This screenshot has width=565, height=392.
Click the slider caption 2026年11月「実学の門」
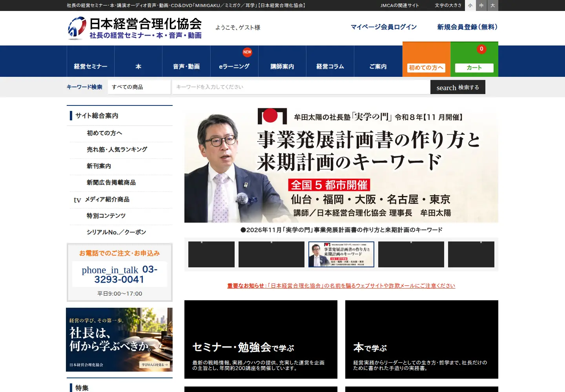coord(341,230)
